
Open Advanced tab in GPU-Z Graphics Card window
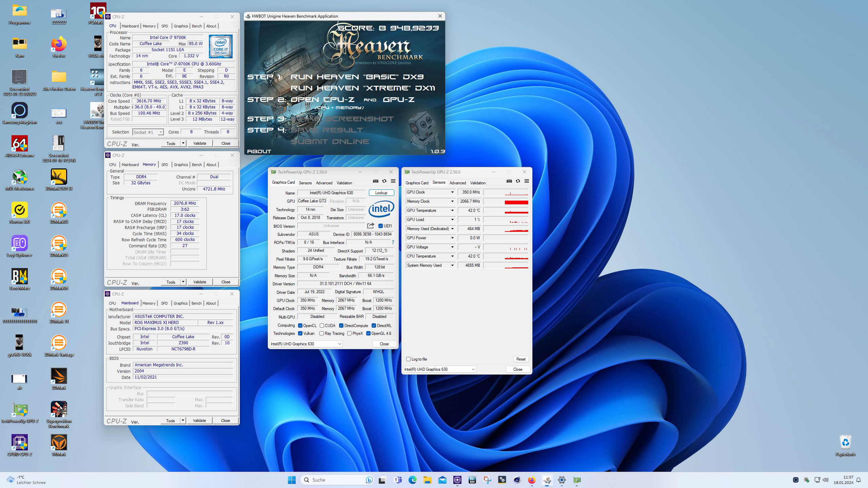(324, 183)
